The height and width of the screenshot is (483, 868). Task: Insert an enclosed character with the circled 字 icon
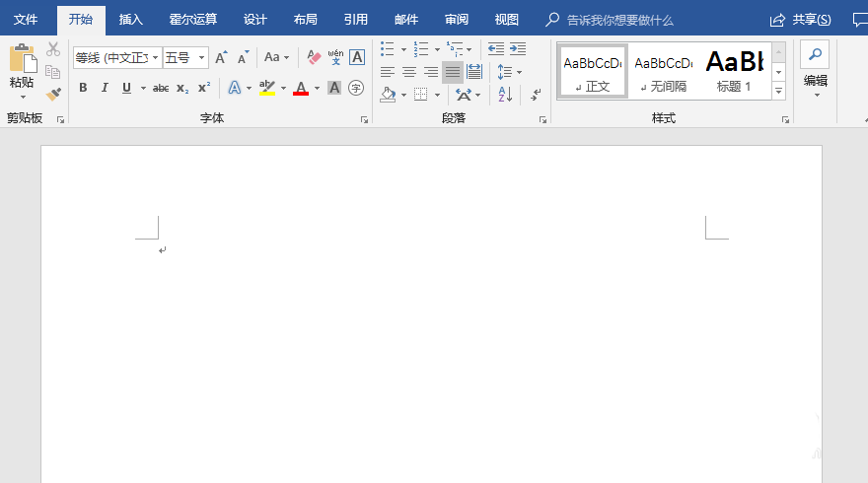point(356,88)
